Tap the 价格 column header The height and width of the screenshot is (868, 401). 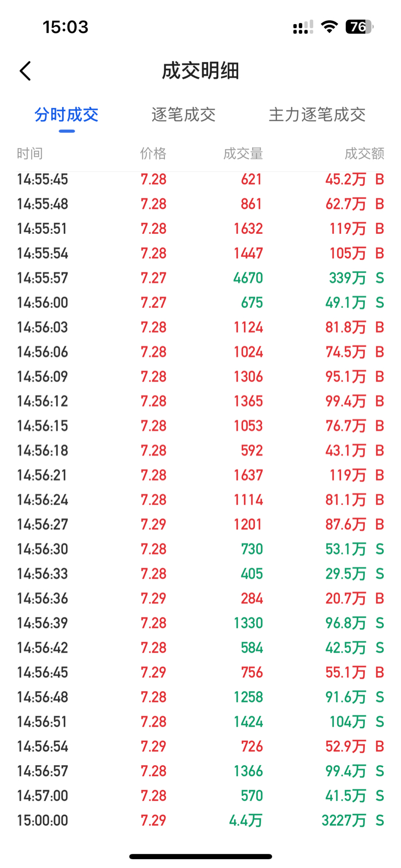tap(153, 153)
